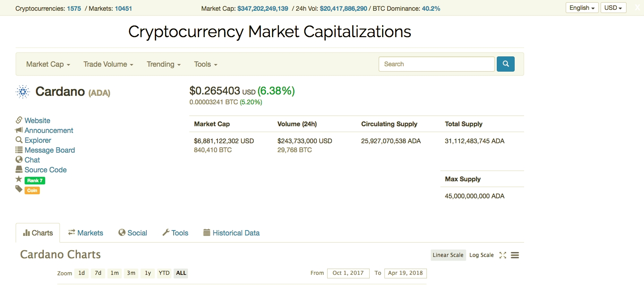The image size is (644, 295).
Task: Set chart zoom to 1d
Action: [x=81, y=273]
